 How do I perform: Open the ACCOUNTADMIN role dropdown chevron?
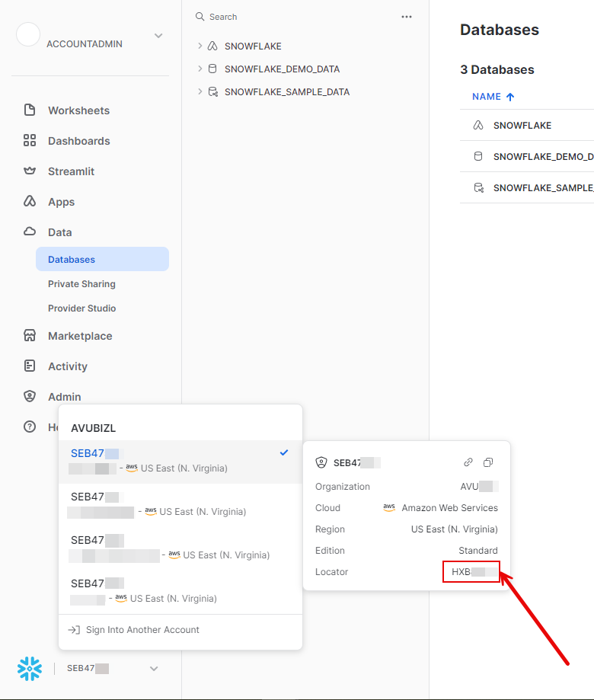coord(158,36)
